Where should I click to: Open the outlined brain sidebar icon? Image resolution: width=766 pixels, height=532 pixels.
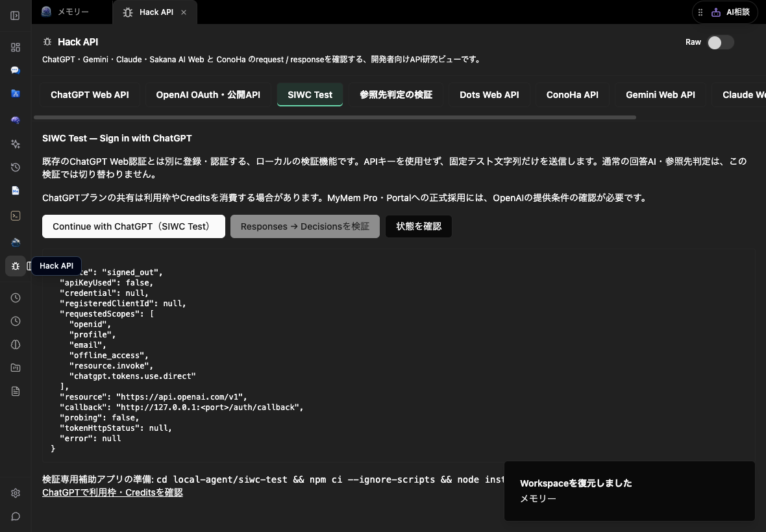coord(15,345)
